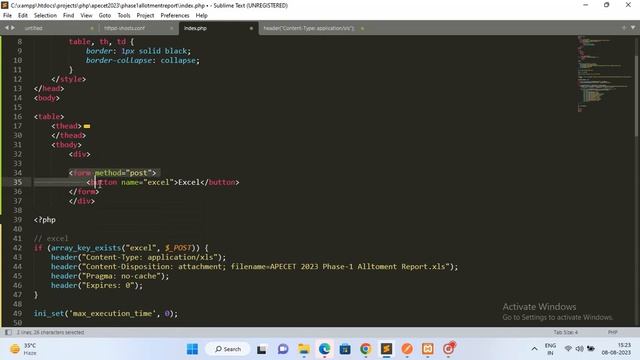Toggle the side bar status icon
The height and width of the screenshot is (360, 640).
pyautogui.click(x=8, y=332)
